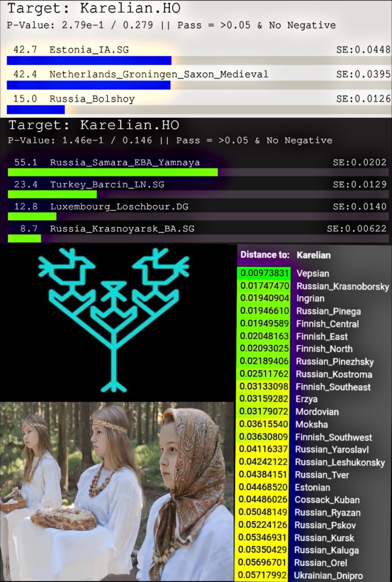Click green bar under Russia_Samara_EBA_Yamnaya
Screen dimensions: 392x582
tap(113, 172)
